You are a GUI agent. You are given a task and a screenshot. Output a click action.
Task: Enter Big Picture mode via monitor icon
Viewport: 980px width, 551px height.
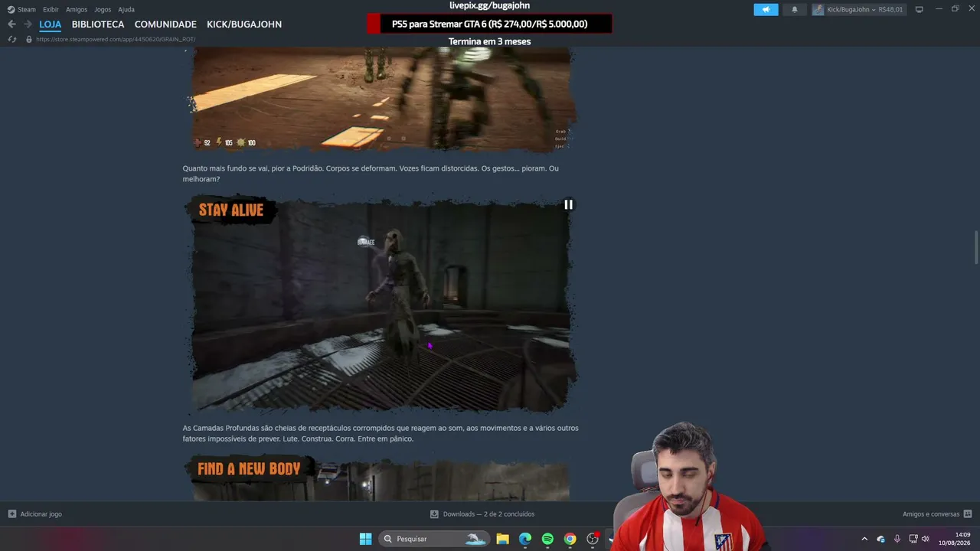(920, 9)
